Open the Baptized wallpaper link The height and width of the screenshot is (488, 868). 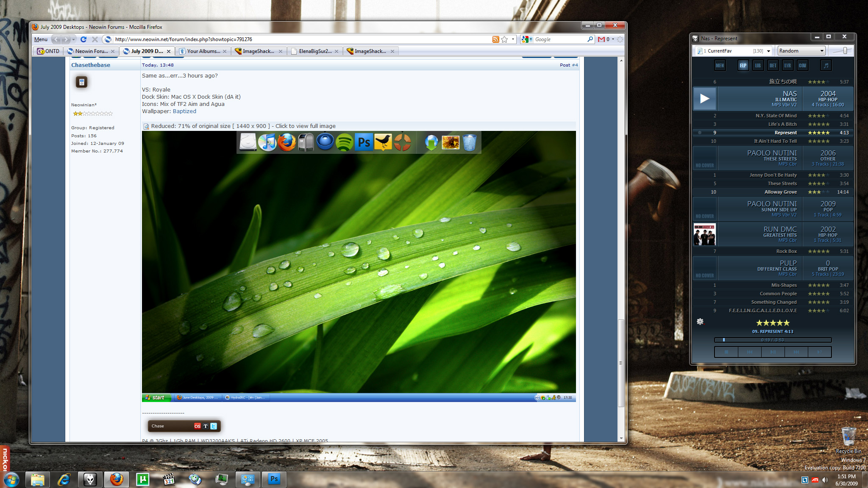pos(184,111)
